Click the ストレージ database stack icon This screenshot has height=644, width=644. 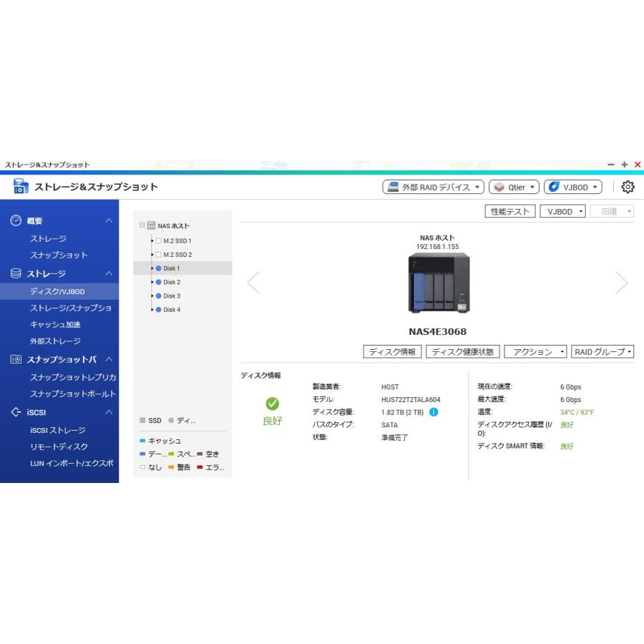point(16,273)
